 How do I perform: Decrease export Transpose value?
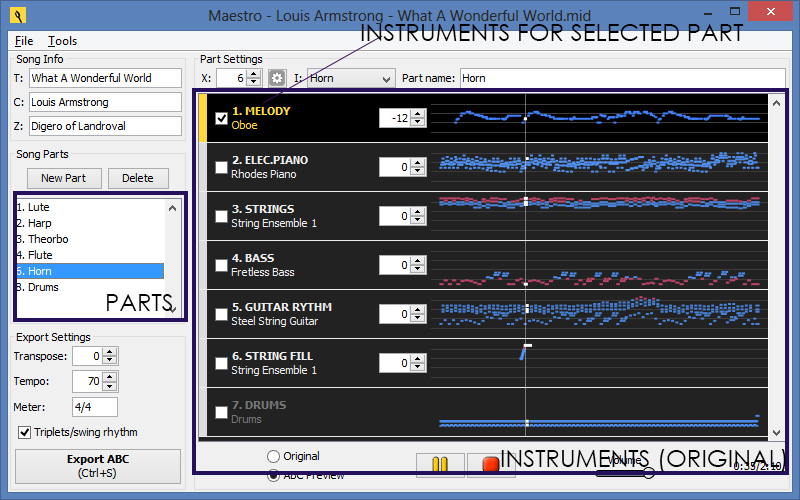tap(110, 360)
